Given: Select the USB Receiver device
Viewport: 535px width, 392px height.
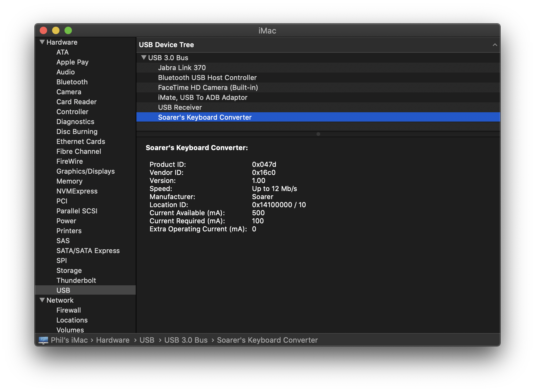Looking at the screenshot, I should (x=180, y=107).
